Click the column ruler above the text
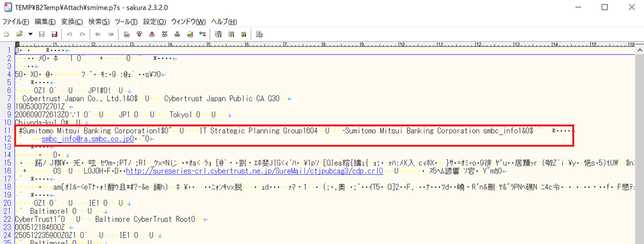 (325, 44)
